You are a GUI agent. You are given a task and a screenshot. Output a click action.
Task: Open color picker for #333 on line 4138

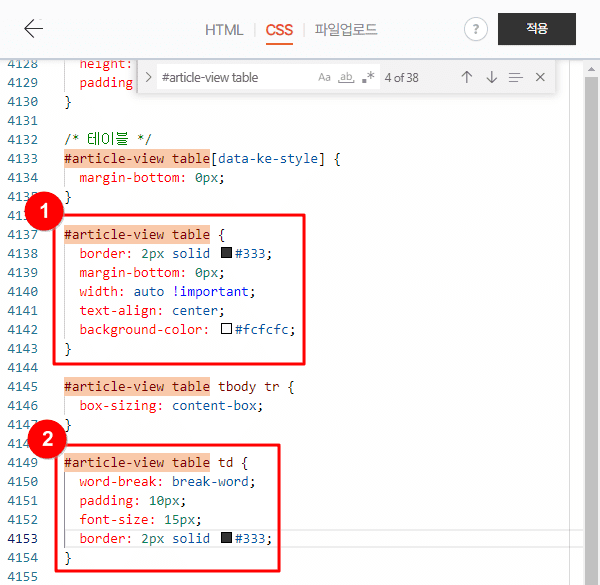pyautogui.click(x=227, y=253)
